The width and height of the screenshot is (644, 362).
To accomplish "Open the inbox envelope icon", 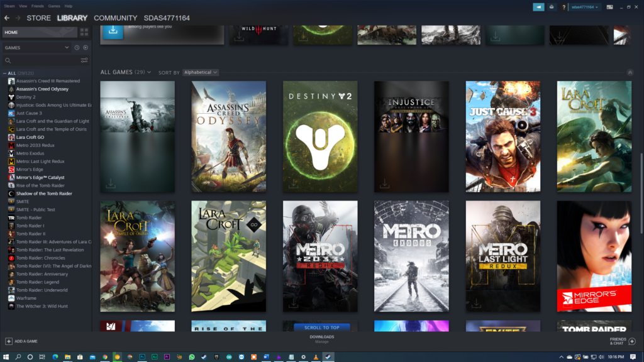I will pyautogui.click(x=552, y=7).
